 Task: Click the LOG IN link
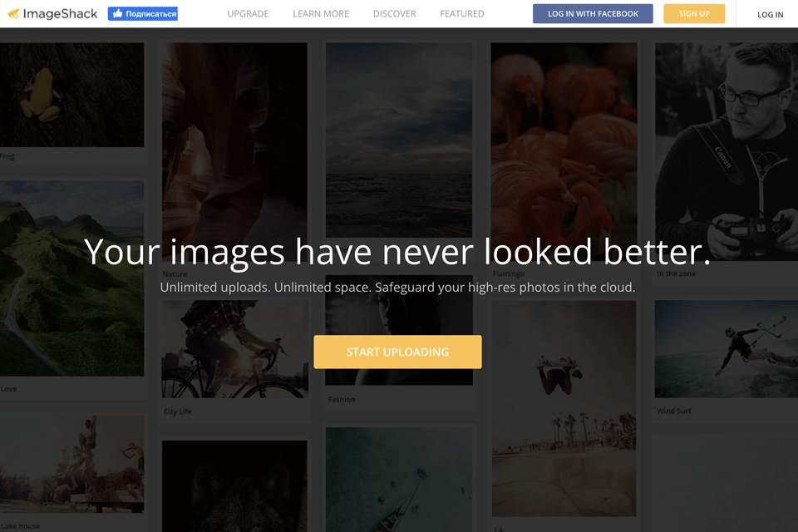coord(770,14)
